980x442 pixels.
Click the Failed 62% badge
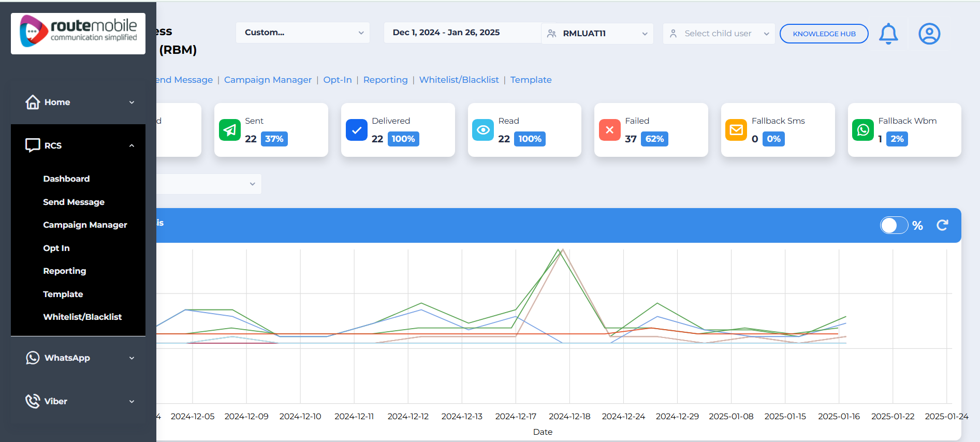[x=654, y=139]
